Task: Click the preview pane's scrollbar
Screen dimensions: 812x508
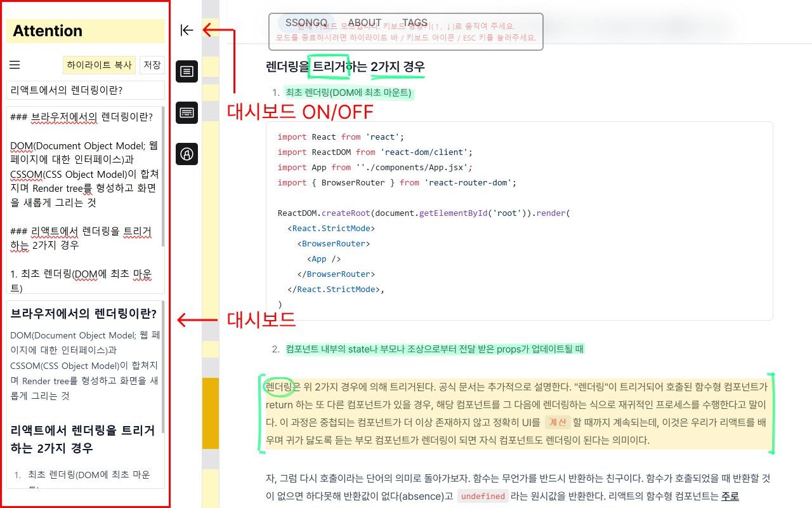Action: 163,366
